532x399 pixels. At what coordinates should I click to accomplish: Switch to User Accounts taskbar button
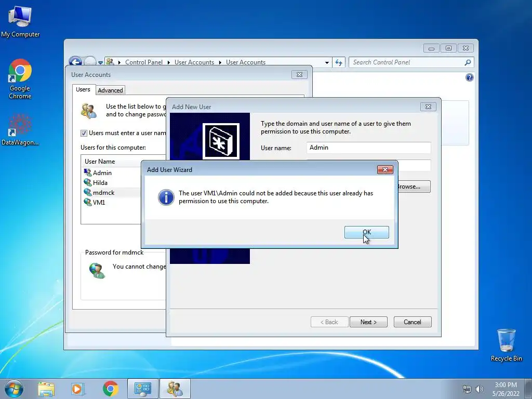[175, 389]
